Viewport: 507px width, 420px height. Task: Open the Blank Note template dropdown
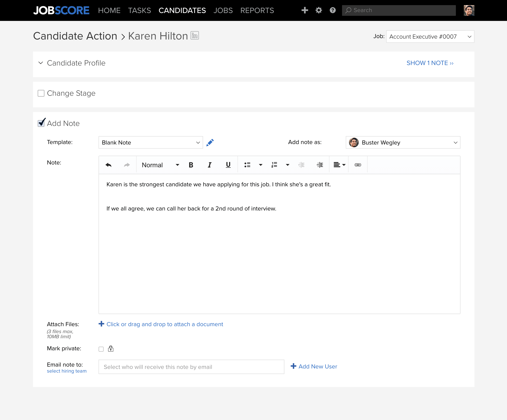click(151, 142)
